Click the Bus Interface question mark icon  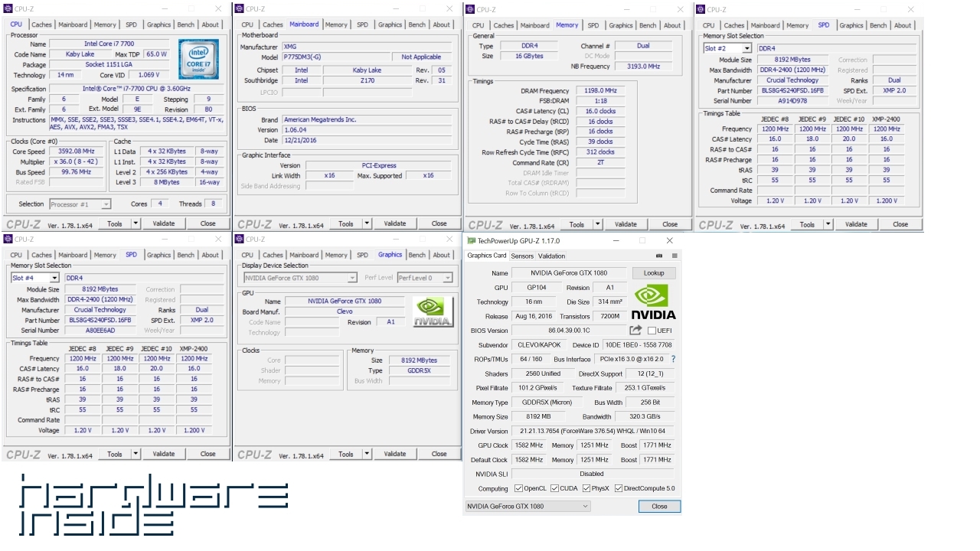(673, 359)
